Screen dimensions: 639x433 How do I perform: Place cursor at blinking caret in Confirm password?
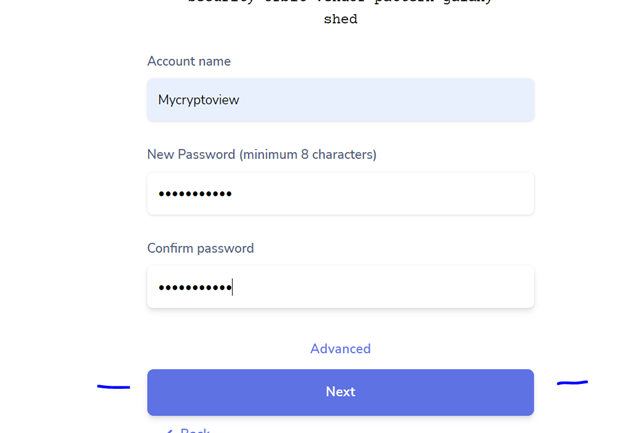tap(232, 287)
